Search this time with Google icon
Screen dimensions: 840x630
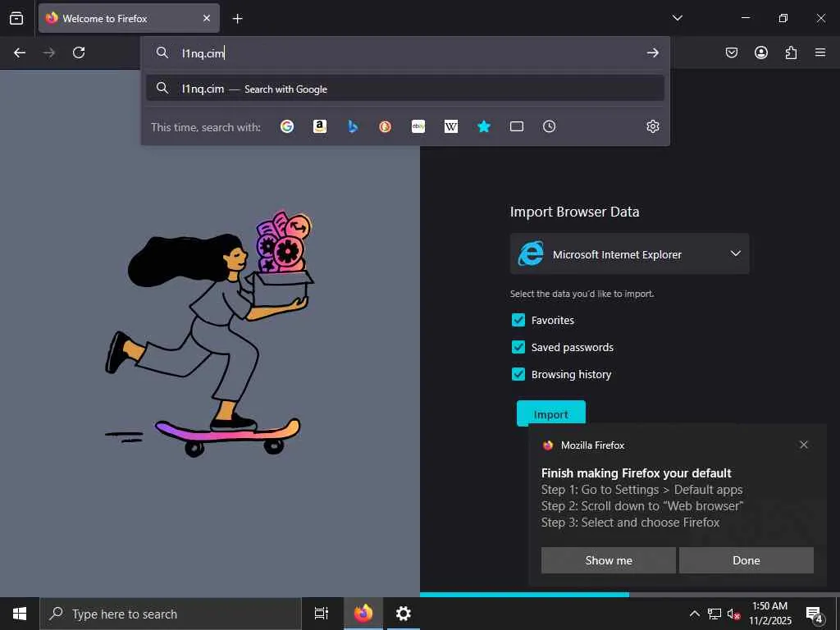pyautogui.click(x=287, y=126)
